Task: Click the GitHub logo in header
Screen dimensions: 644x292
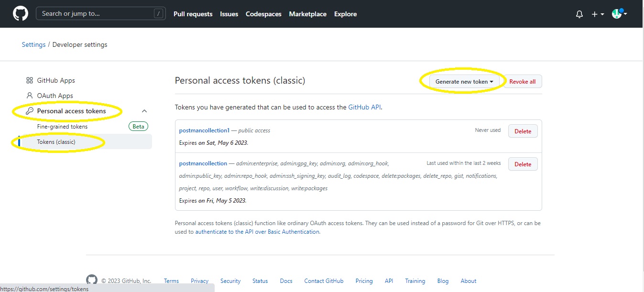Action: [20, 14]
